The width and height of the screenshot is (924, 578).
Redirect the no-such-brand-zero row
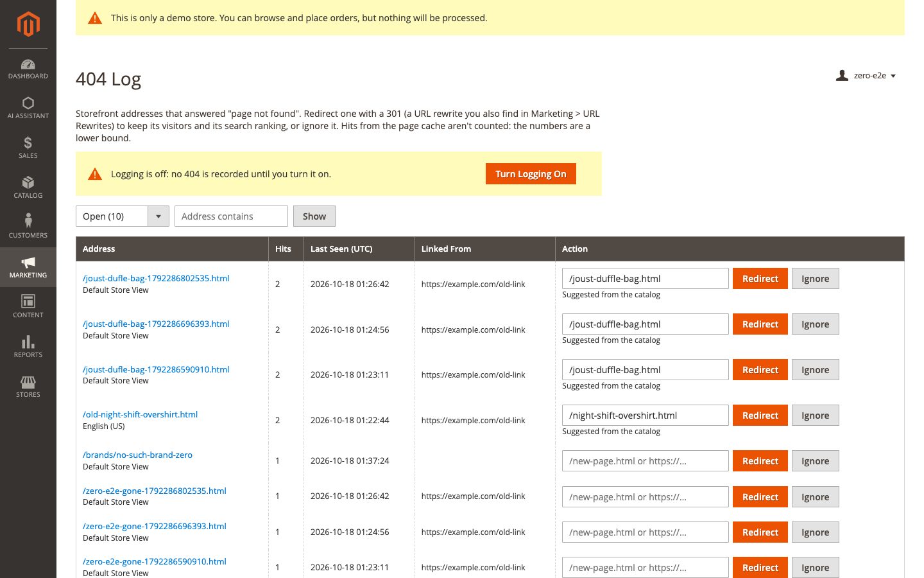click(x=760, y=461)
